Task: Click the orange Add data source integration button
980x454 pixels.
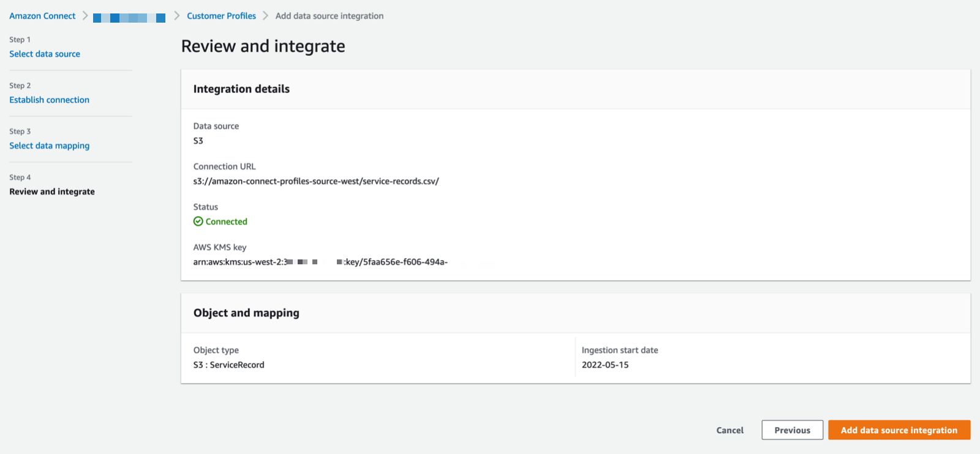Action: point(899,430)
